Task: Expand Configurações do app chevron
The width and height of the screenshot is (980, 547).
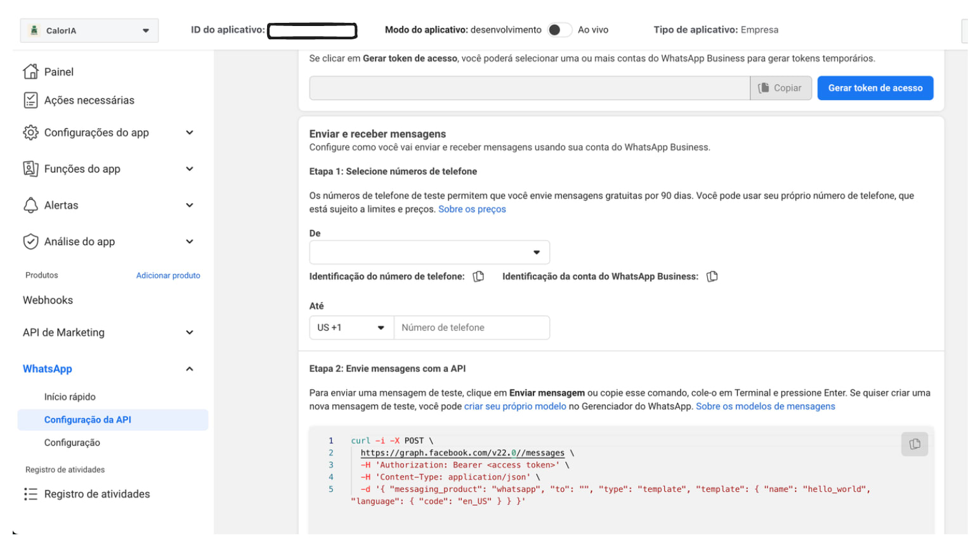Action: click(x=190, y=133)
